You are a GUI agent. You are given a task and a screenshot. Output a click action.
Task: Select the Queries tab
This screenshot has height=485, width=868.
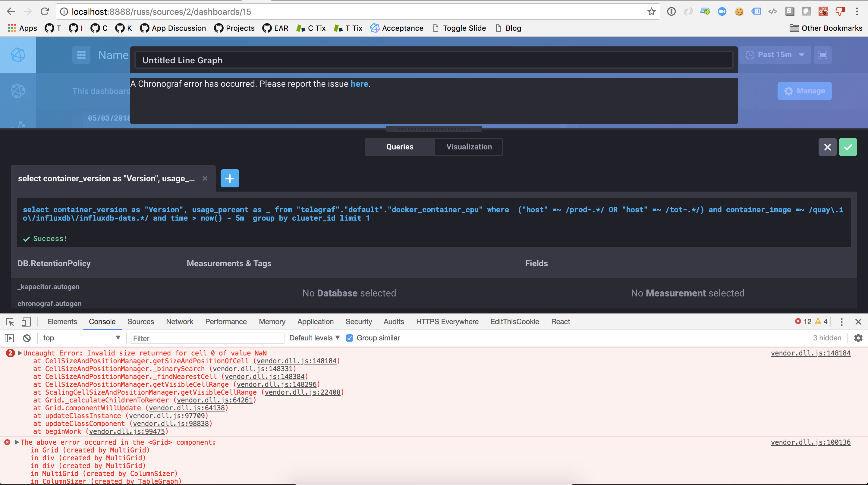[x=400, y=147]
